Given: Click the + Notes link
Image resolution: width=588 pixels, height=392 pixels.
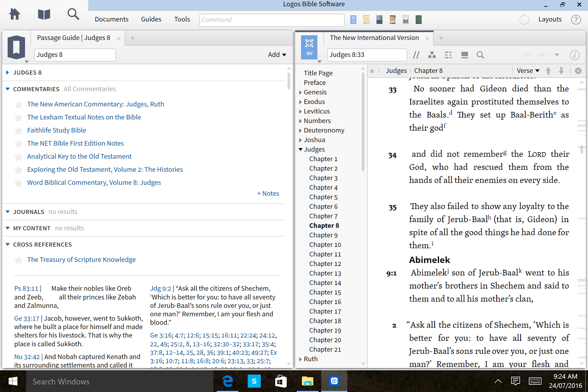Looking at the screenshot, I should tap(268, 194).
